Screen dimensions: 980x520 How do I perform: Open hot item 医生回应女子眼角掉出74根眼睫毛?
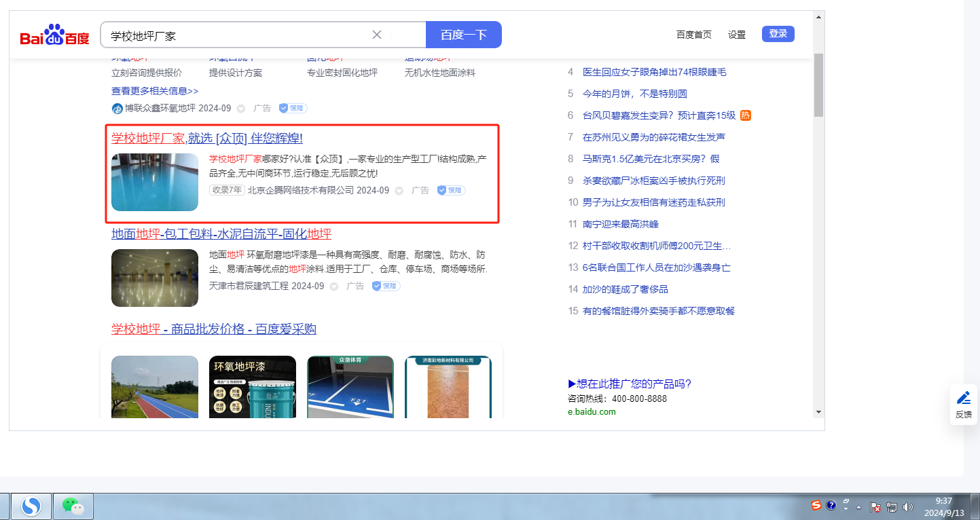click(655, 72)
